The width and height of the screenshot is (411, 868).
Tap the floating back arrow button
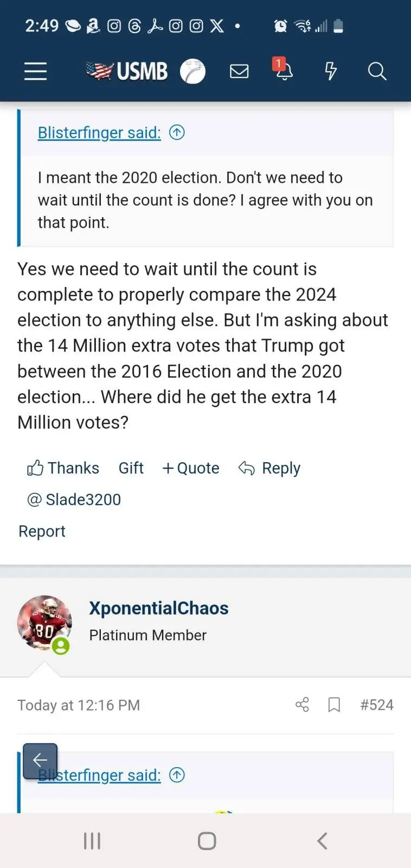[x=40, y=761]
